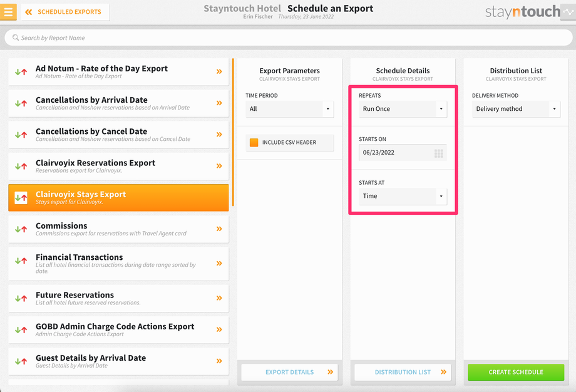Select the Commissions export report
The image size is (576, 392).
[118, 229]
